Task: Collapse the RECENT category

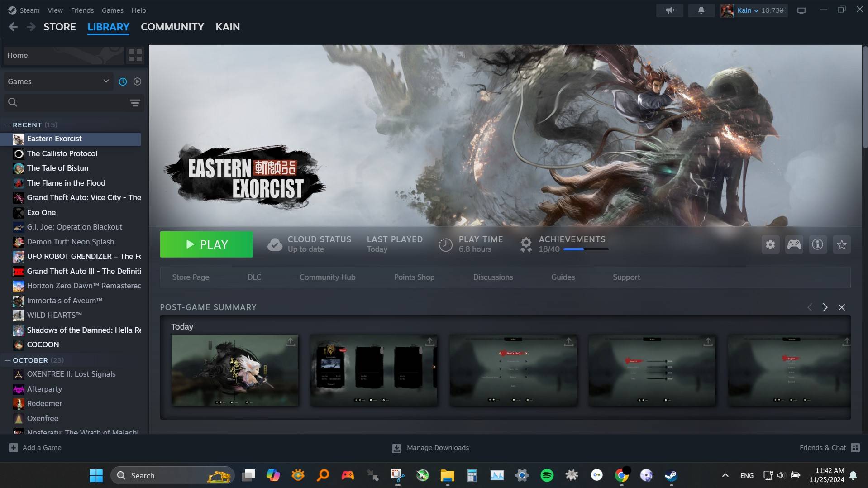Action: tap(7, 125)
